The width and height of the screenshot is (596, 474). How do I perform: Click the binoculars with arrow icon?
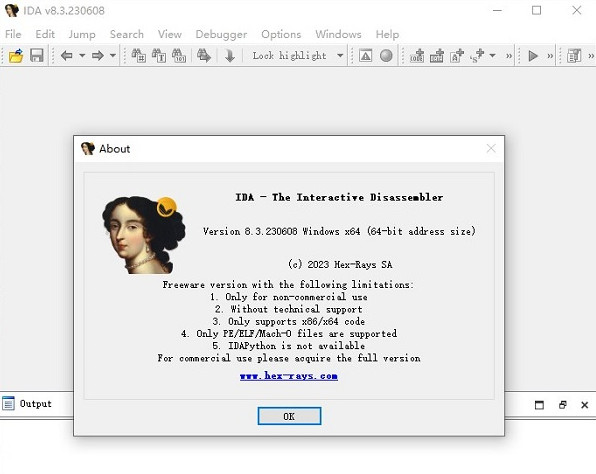point(204,56)
